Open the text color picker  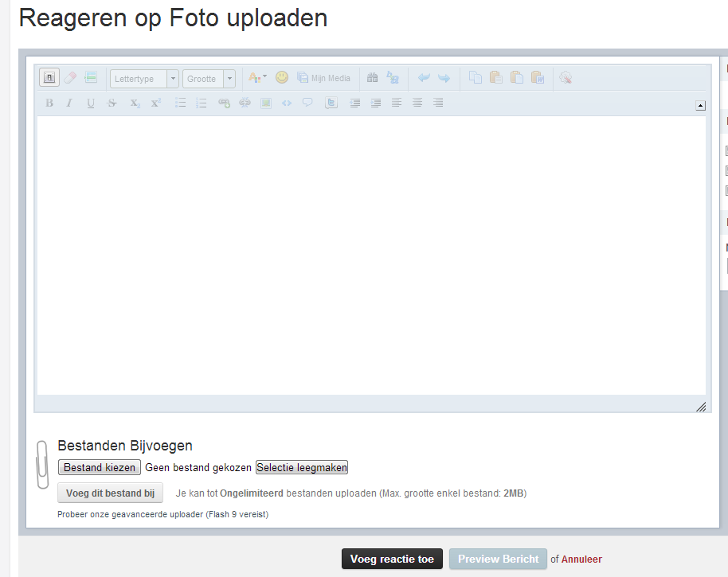click(x=257, y=77)
